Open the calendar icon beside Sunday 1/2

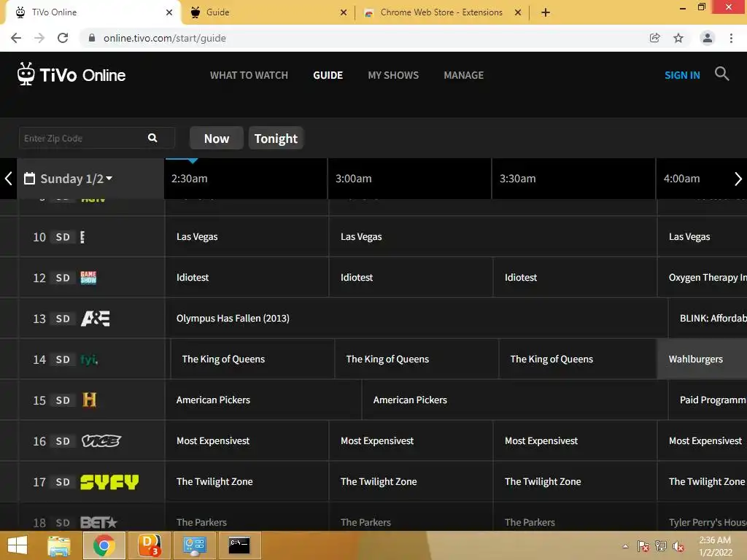pyautogui.click(x=29, y=179)
